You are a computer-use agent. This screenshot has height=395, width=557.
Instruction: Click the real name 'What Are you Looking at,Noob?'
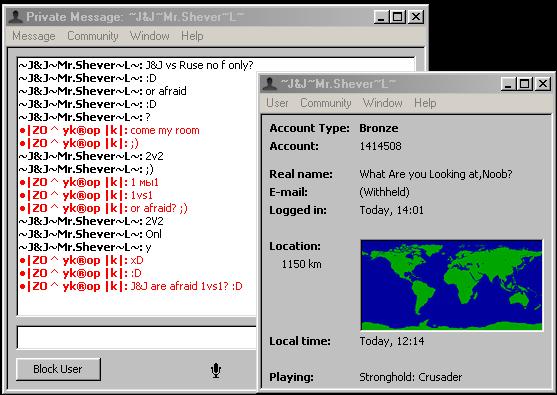[x=436, y=174]
